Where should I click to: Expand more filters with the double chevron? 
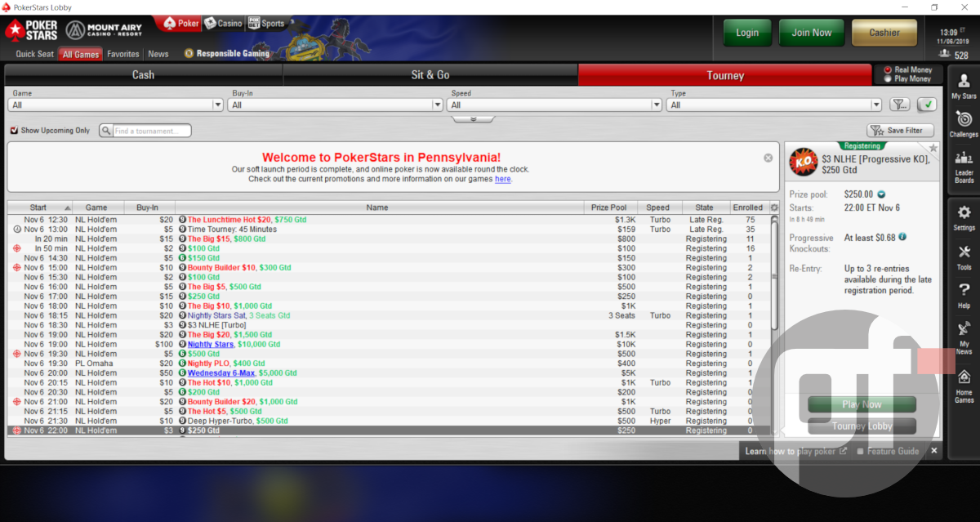point(473,118)
